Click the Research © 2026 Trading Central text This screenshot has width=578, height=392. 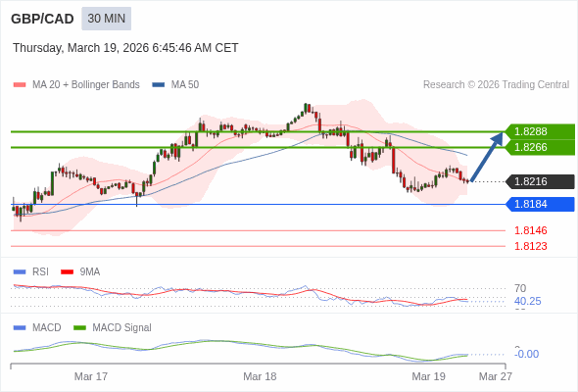coord(496,85)
